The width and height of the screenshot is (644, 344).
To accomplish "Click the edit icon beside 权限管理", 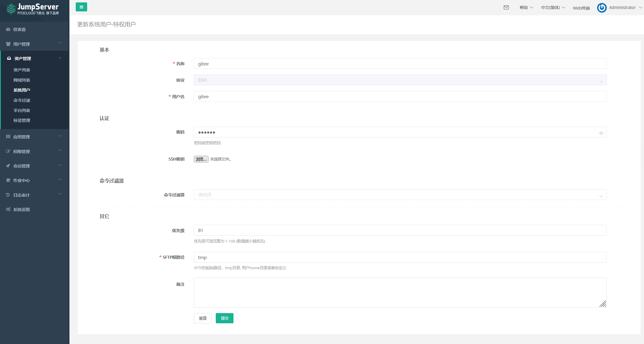I will (8, 151).
